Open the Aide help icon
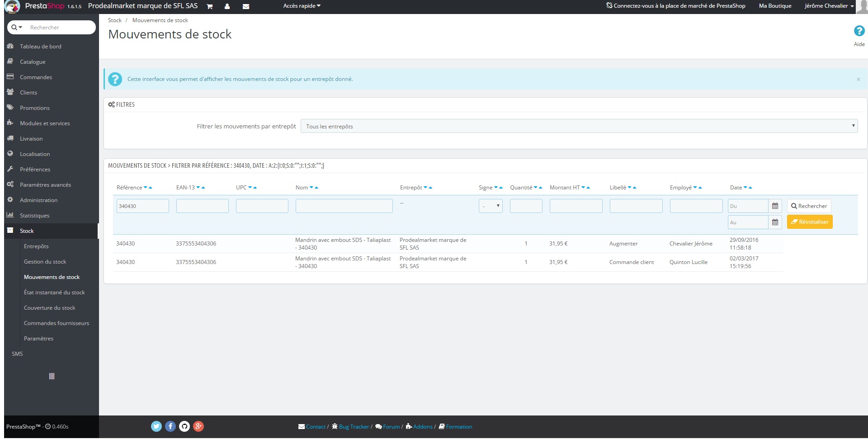Viewport: 868px width, 439px height. coord(859,31)
